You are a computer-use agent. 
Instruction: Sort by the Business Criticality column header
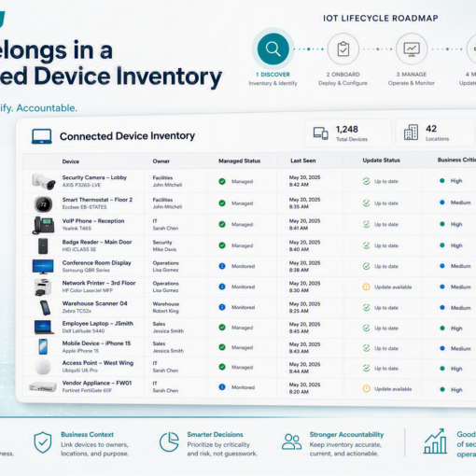click(456, 160)
